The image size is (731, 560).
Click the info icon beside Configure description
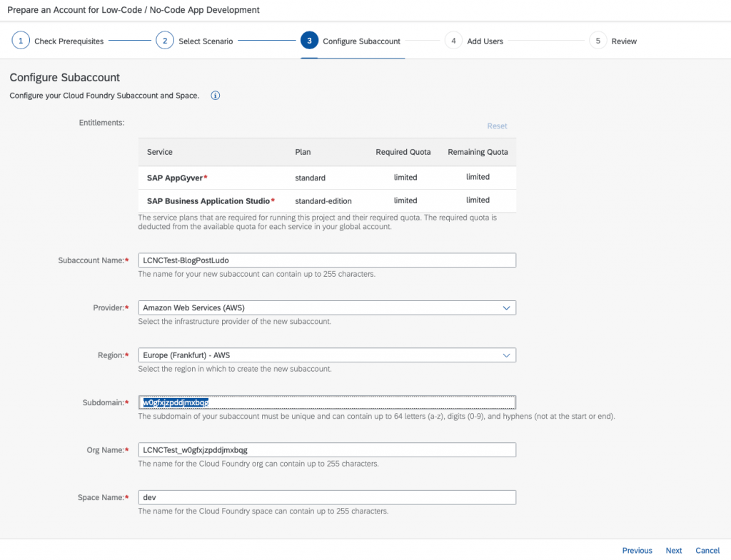(215, 96)
